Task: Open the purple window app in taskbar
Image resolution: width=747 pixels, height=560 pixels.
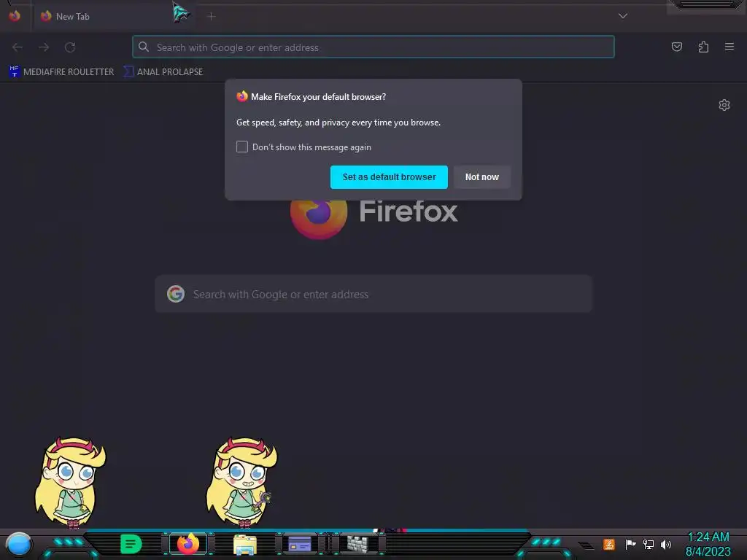Action: point(300,544)
